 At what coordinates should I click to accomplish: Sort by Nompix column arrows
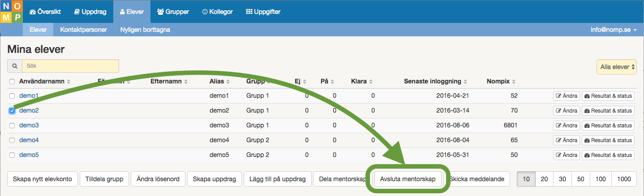pos(513,82)
